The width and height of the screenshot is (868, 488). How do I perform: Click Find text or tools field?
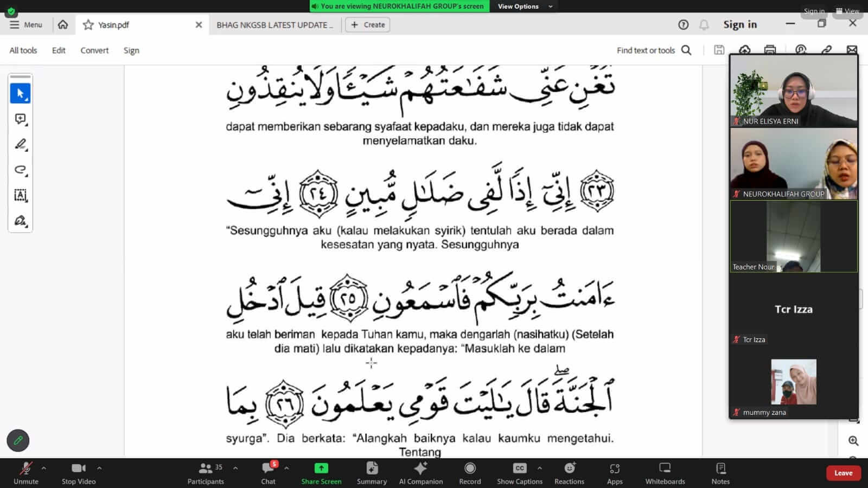tap(646, 50)
